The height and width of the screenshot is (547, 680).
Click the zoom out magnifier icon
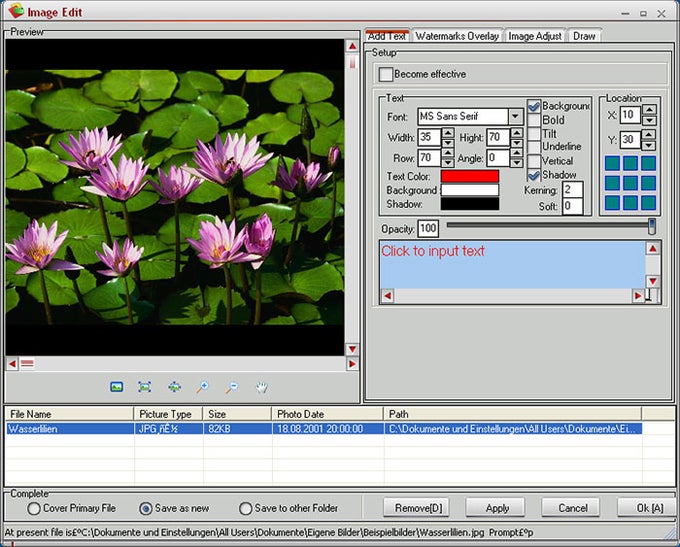232,387
